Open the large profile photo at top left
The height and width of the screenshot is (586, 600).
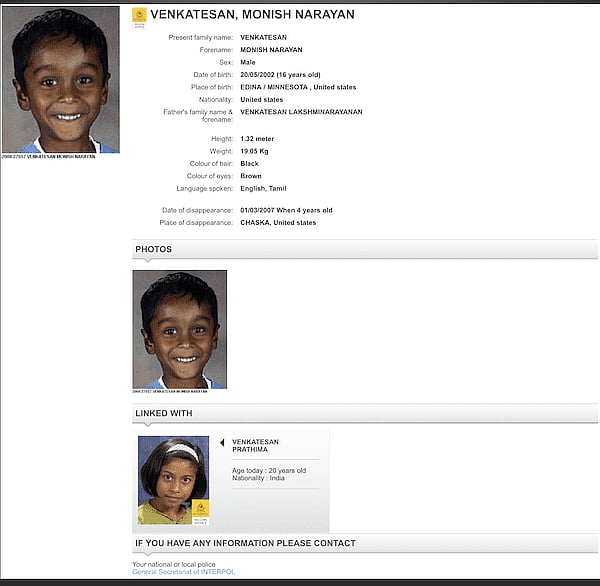60,79
